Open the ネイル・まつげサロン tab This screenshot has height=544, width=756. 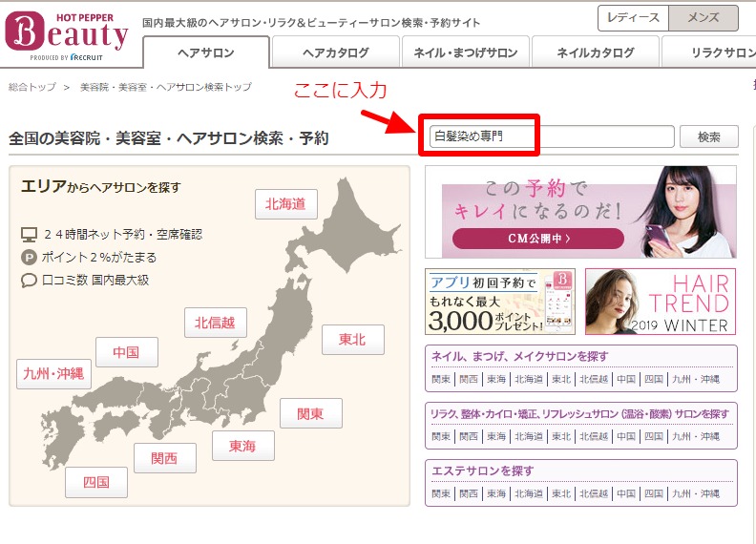coord(466,52)
